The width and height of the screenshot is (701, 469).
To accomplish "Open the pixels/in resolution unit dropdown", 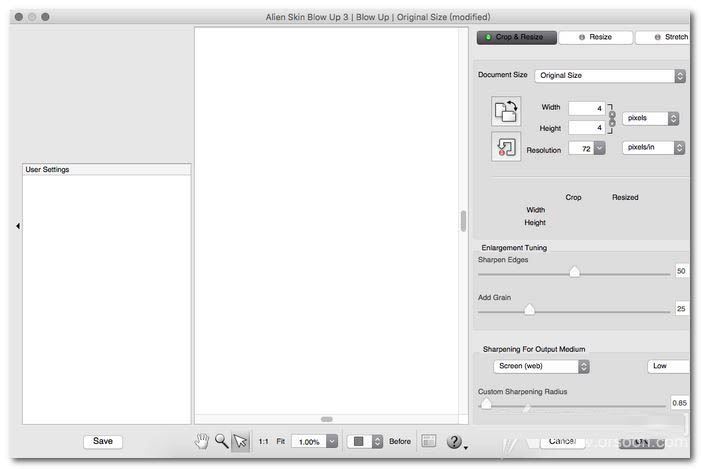I will pos(653,147).
